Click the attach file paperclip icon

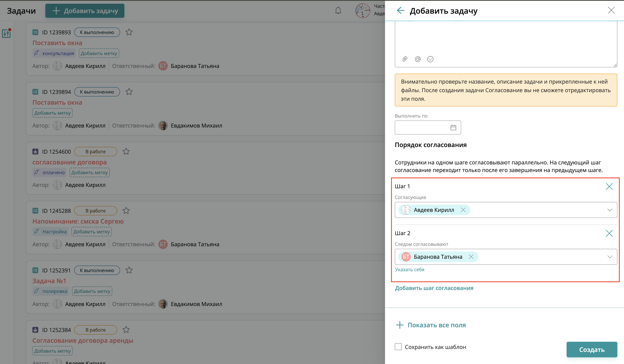405,59
